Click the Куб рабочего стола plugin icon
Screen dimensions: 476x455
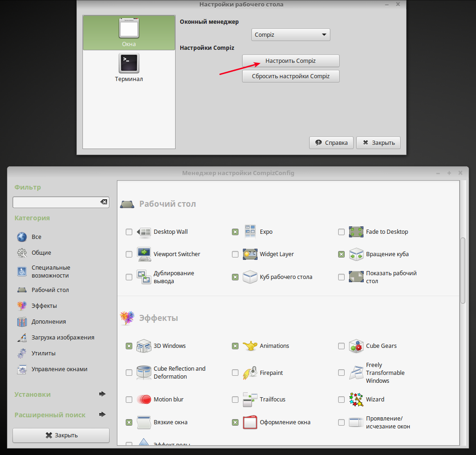[x=250, y=277]
